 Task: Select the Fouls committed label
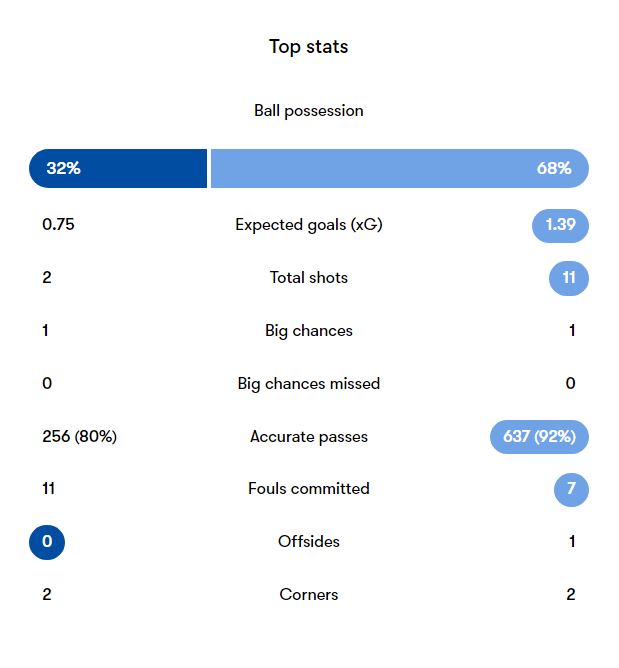308,489
